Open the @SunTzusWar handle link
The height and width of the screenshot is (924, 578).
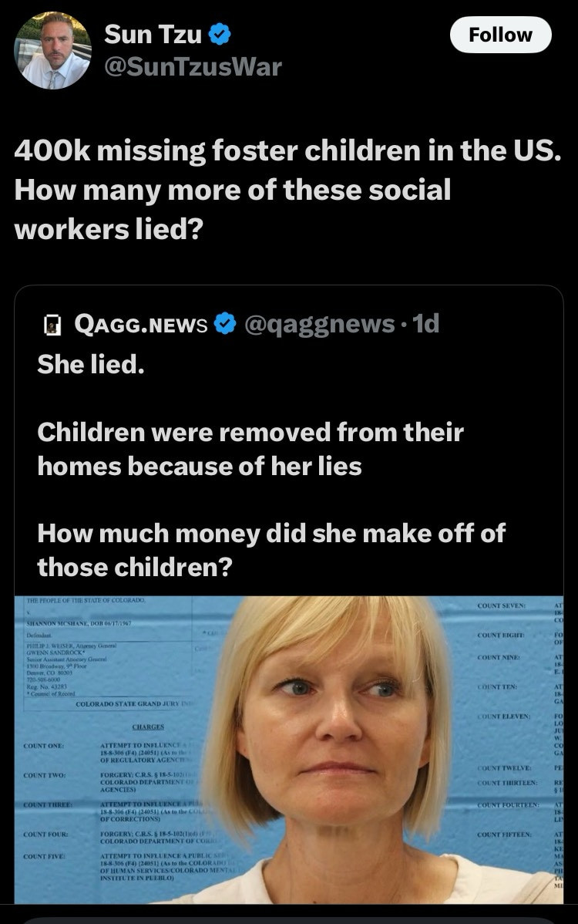193,67
